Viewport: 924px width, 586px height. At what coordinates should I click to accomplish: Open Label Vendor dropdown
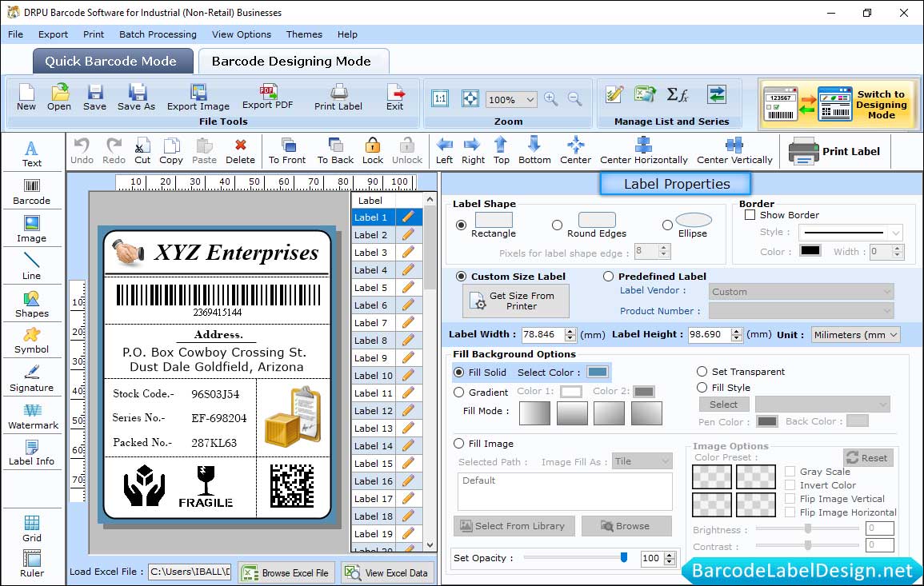802,292
